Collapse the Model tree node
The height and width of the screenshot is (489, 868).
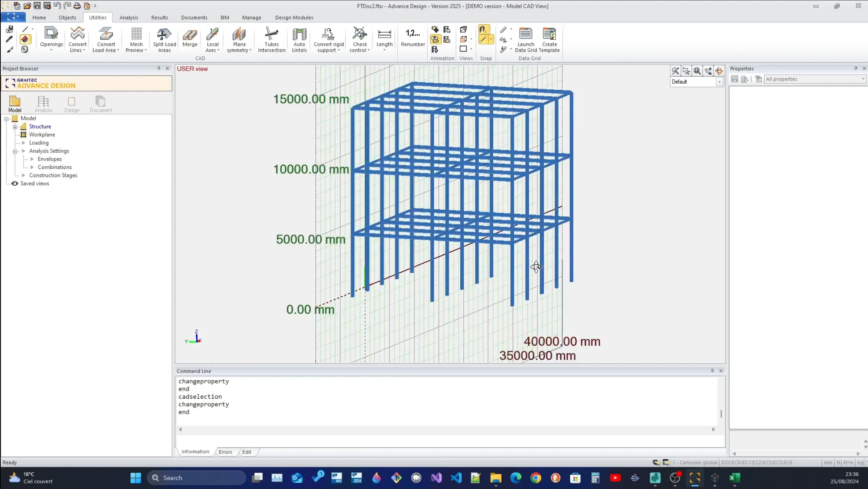pyautogui.click(x=6, y=119)
